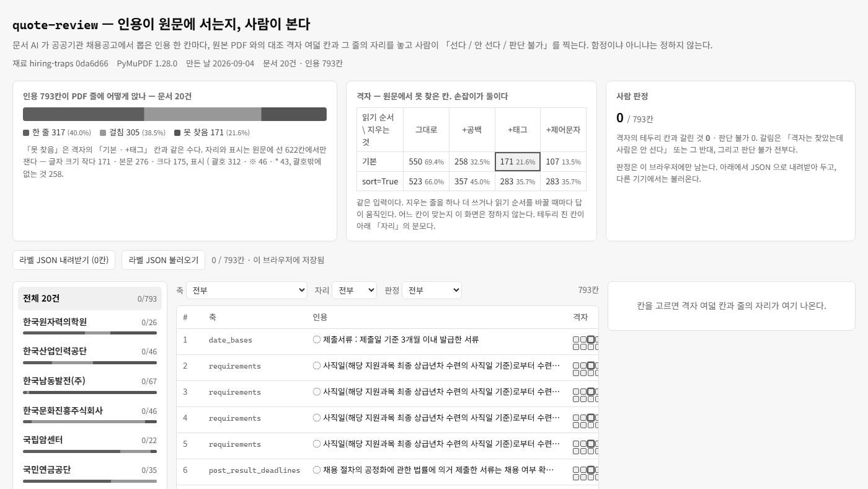Click the +제어문자 column header
868x489 pixels.
pos(563,130)
